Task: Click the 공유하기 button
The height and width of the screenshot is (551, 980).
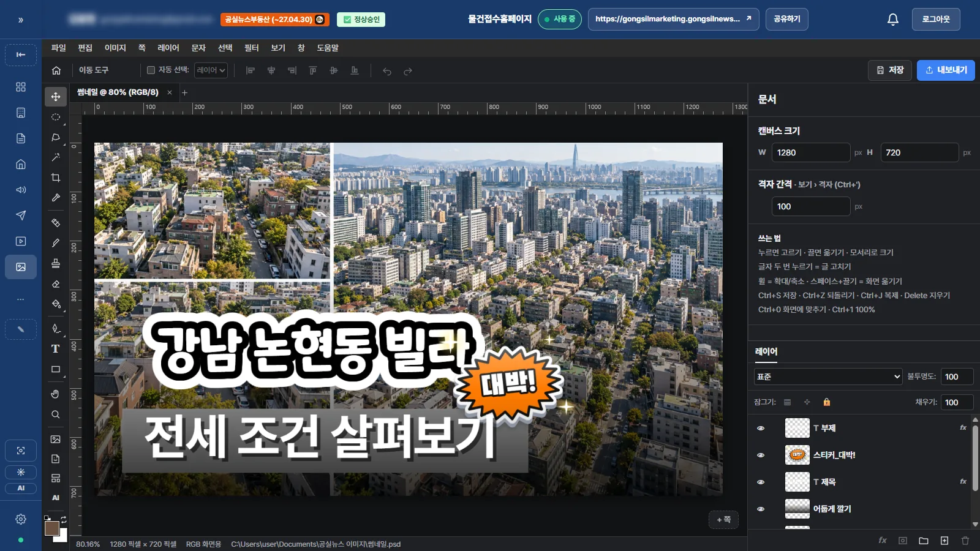Action: (x=787, y=19)
